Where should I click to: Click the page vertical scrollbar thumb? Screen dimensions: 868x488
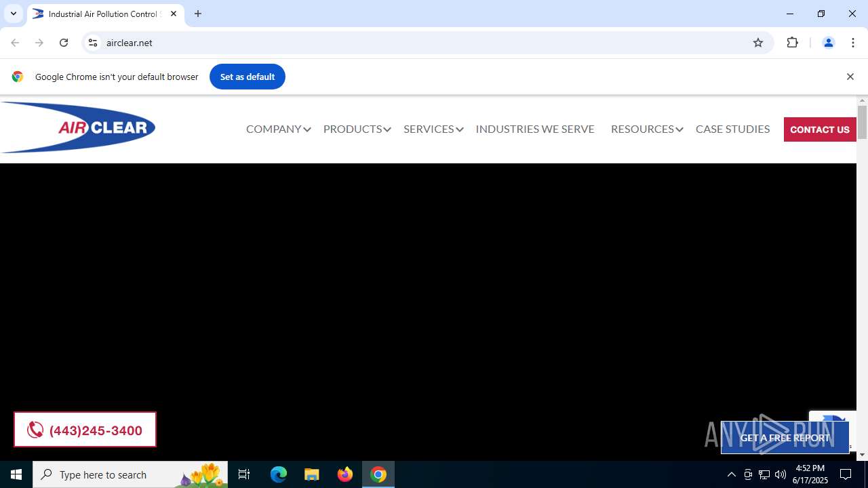pos(862,123)
